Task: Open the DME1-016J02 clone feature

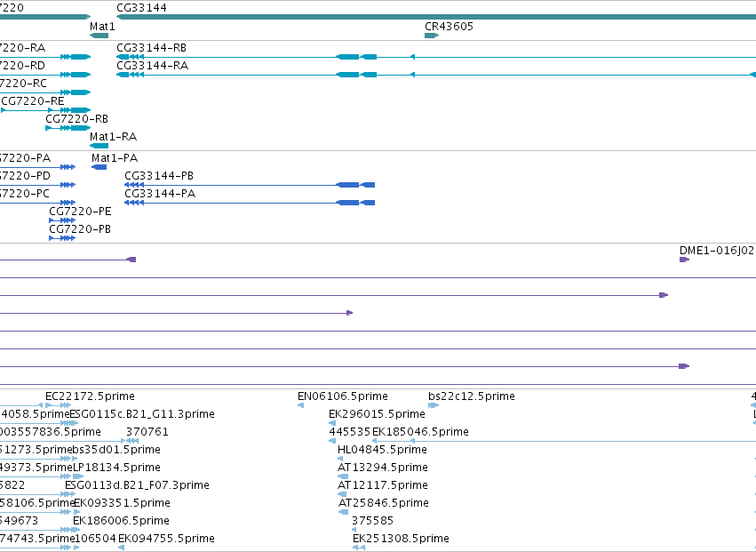Action: [685, 260]
